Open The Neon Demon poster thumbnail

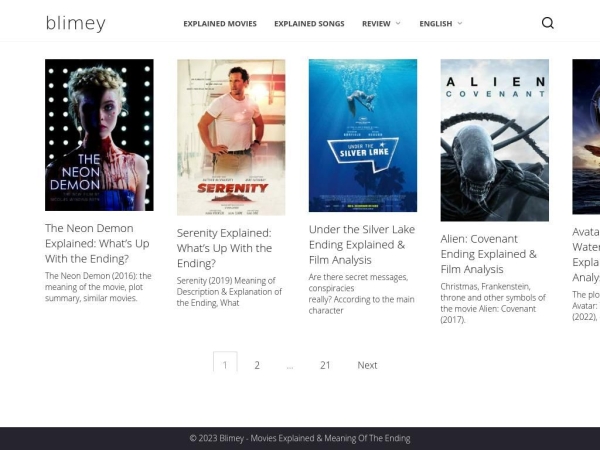tap(99, 135)
